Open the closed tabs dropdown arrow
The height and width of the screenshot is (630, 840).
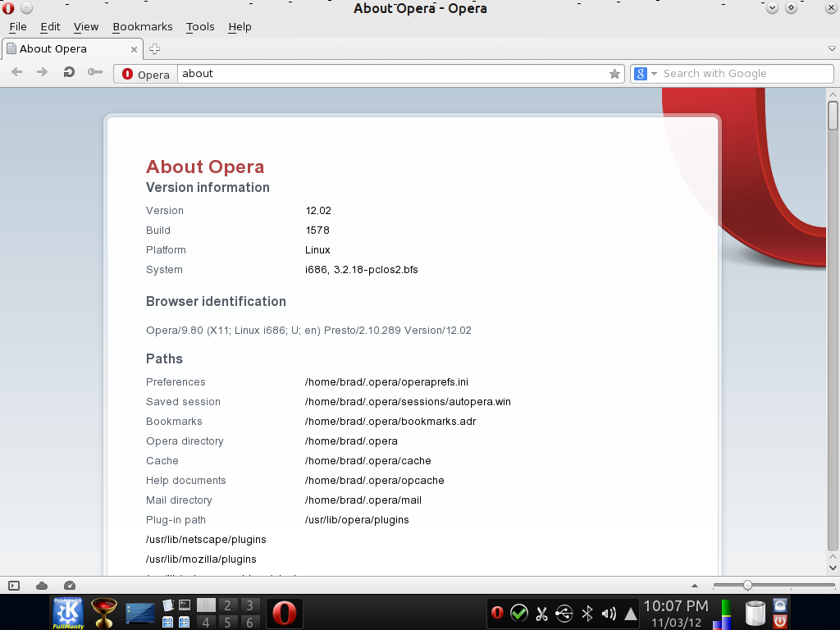[x=832, y=48]
